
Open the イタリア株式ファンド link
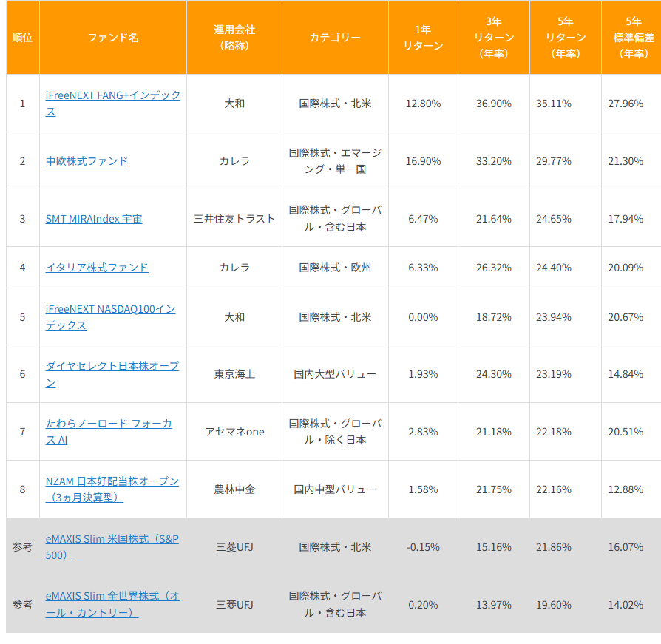point(97,268)
